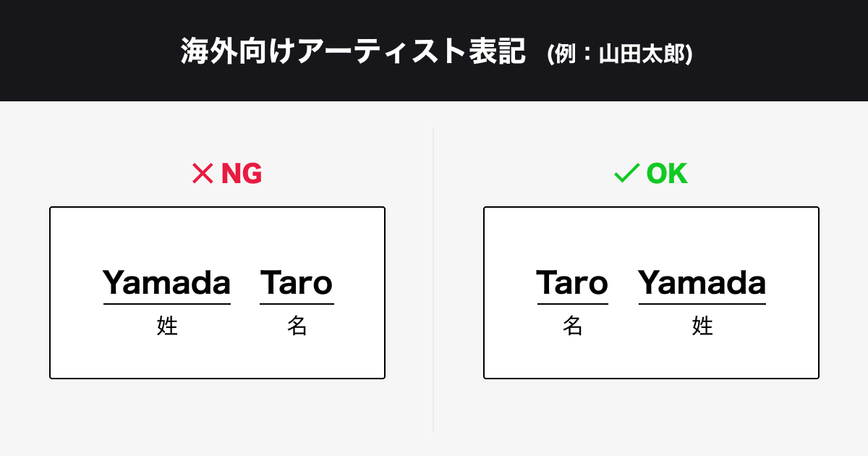
Task: Click the underline beneath Taro in OK box
Action: [572, 304]
